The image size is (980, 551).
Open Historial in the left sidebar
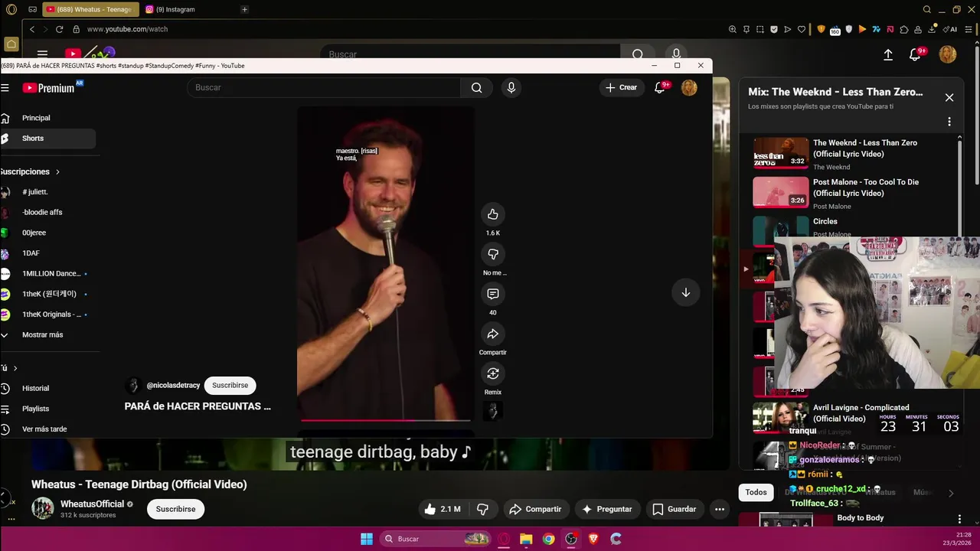[x=35, y=388]
